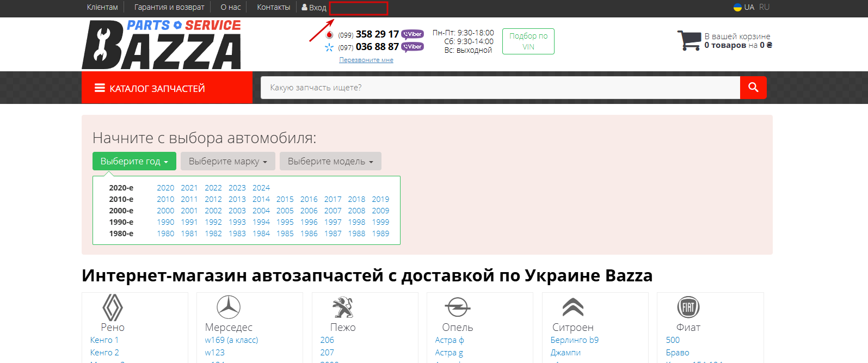
Task: Open the Peugeot 206 link
Action: (x=327, y=340)
